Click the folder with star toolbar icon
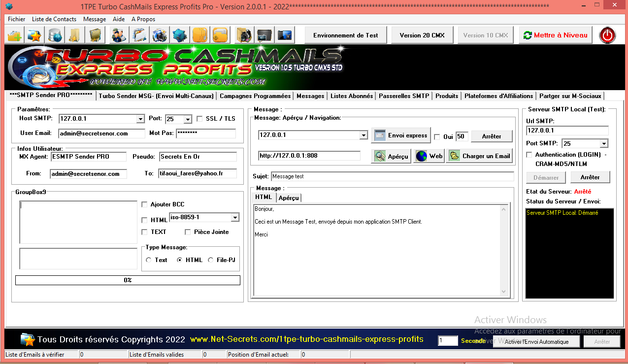Screen dimensions: 628x364 34,35
